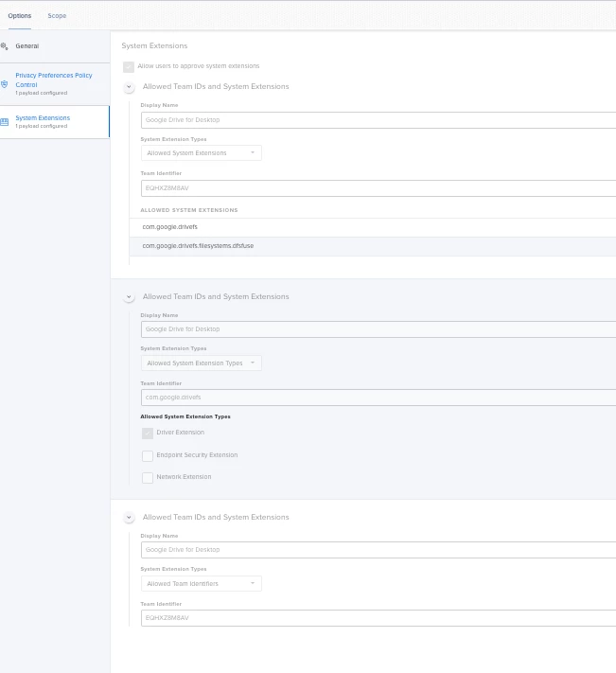Enable Network Extension checkbox

tap(148, 478)
